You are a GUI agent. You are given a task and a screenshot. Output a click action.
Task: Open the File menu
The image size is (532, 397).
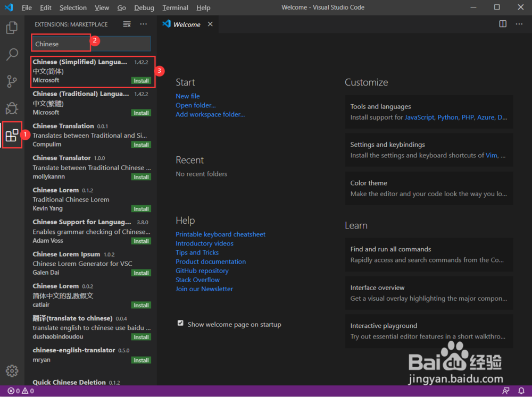point(27,7)
